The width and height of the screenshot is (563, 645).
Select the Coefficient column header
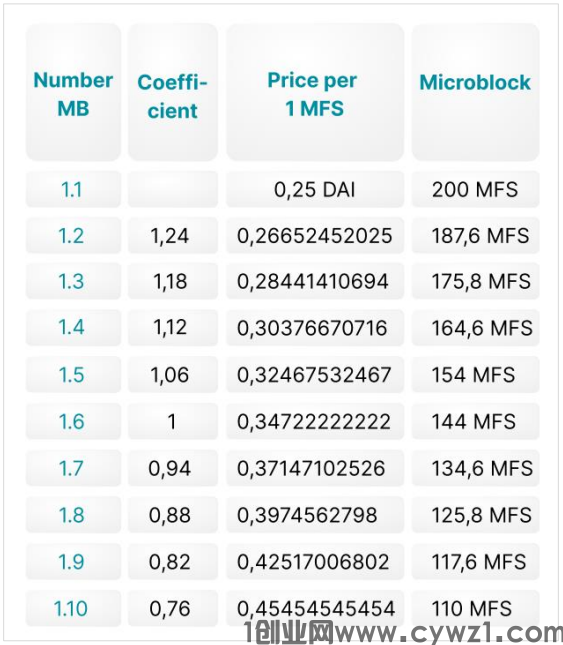[173, 92]
